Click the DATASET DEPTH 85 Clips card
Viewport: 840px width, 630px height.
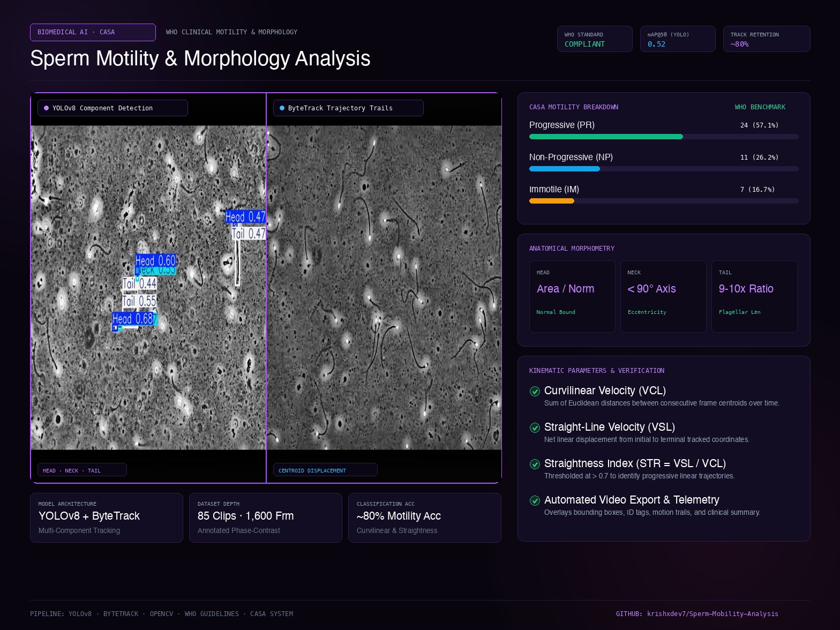coord(266,517)
